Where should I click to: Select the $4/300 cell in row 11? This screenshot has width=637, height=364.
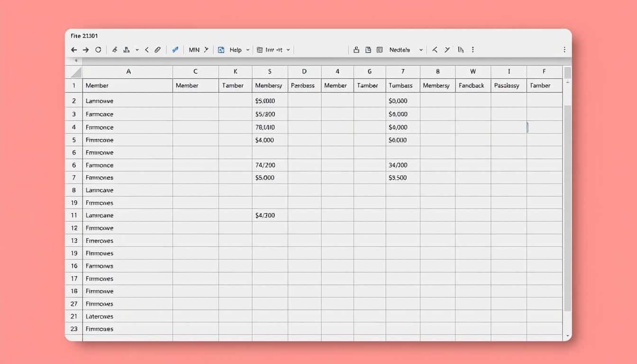tap(270, 215)
